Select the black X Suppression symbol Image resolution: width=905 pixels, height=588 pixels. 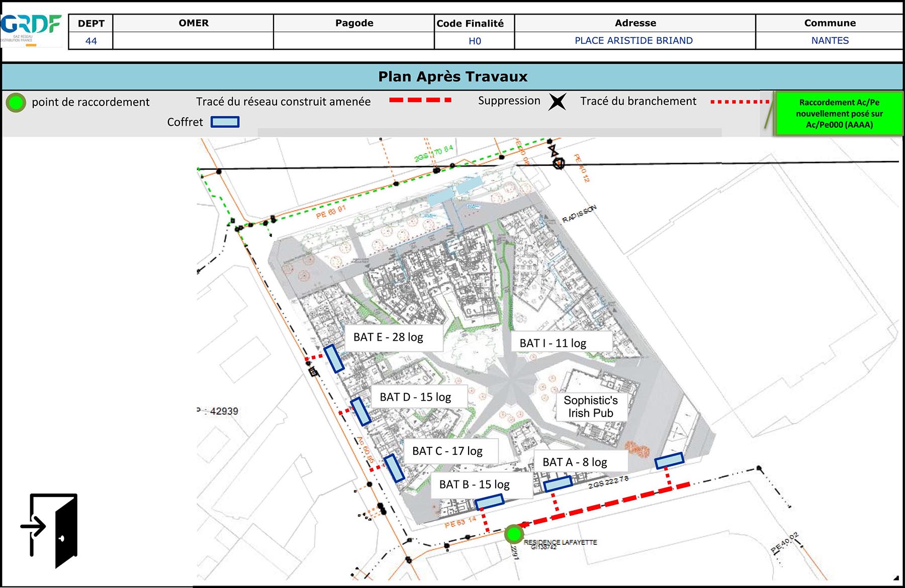(557, 102)
